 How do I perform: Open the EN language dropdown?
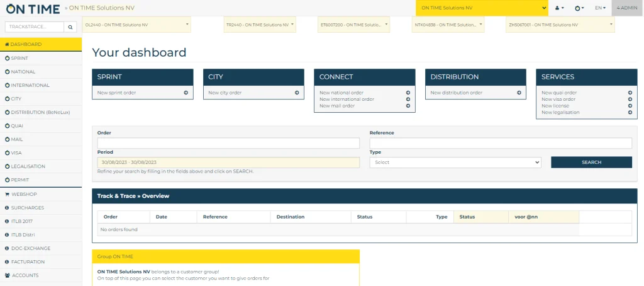click(x=600, y=8)
